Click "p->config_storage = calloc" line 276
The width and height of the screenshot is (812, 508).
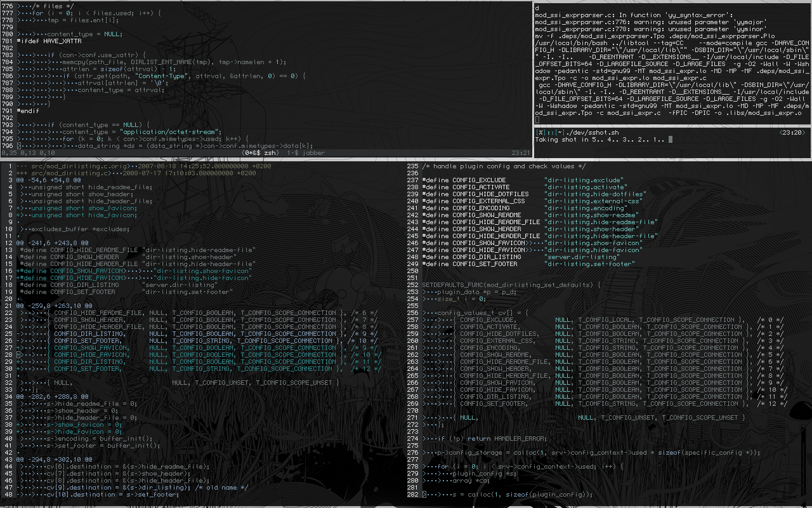point(599,453)
